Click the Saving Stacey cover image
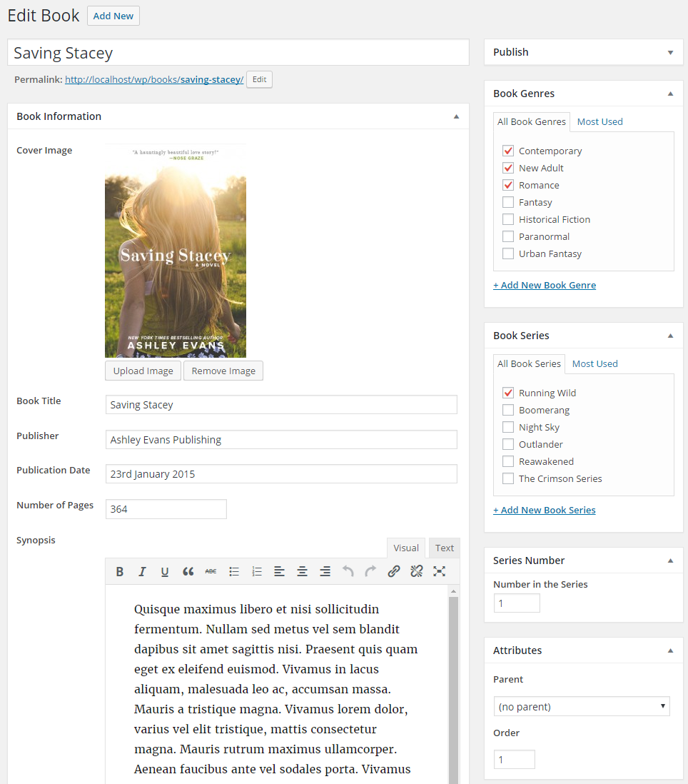 (176, 251)
